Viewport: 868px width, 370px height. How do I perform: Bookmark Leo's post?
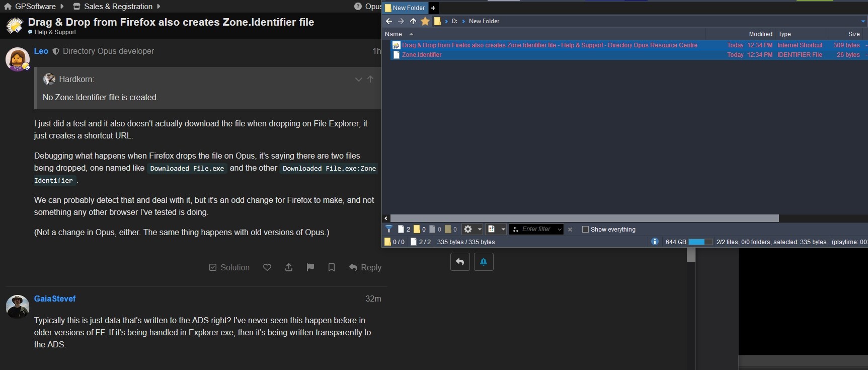coord(332,267)
